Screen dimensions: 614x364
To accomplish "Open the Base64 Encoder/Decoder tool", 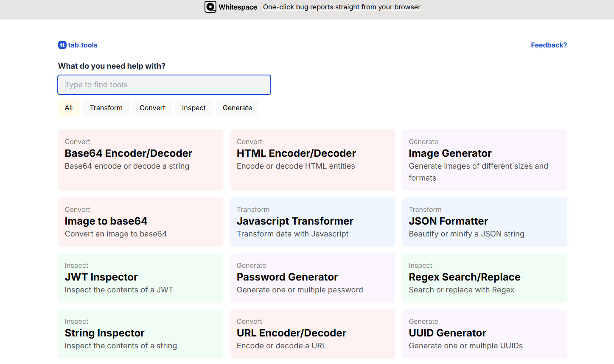I will pyautogui.click(x=140, y=160).
